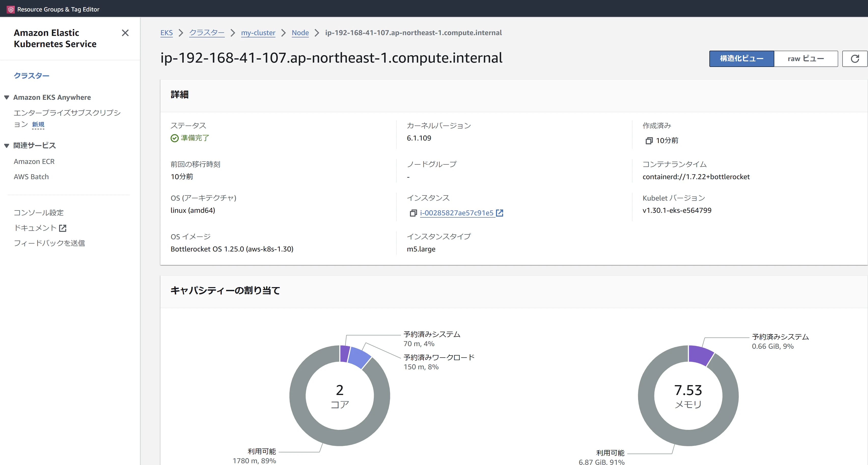Click container runtime value containerd://1.7.22+bottlerocket

[696, 177]
